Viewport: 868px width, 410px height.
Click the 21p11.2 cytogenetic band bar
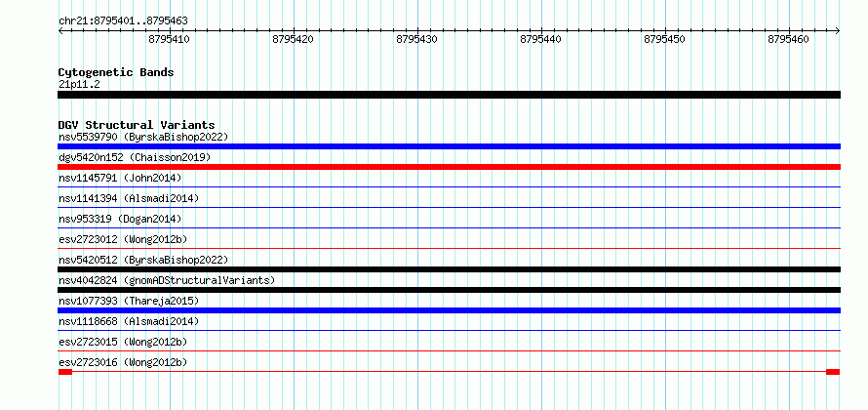click(x=449, y=95)
